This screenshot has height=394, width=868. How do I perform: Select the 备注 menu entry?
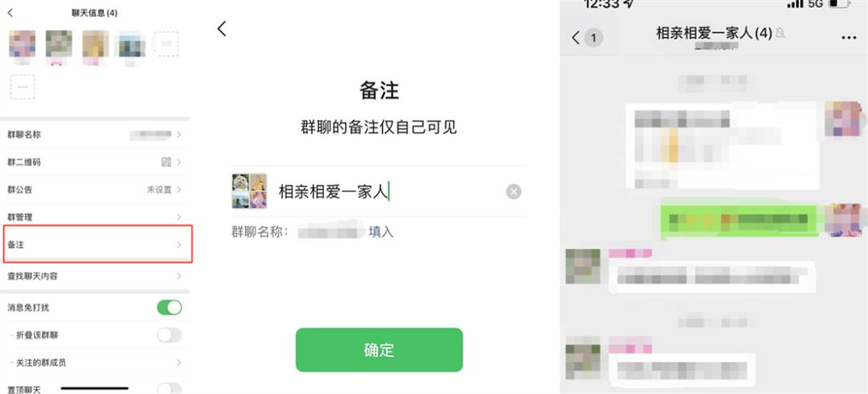98,244
